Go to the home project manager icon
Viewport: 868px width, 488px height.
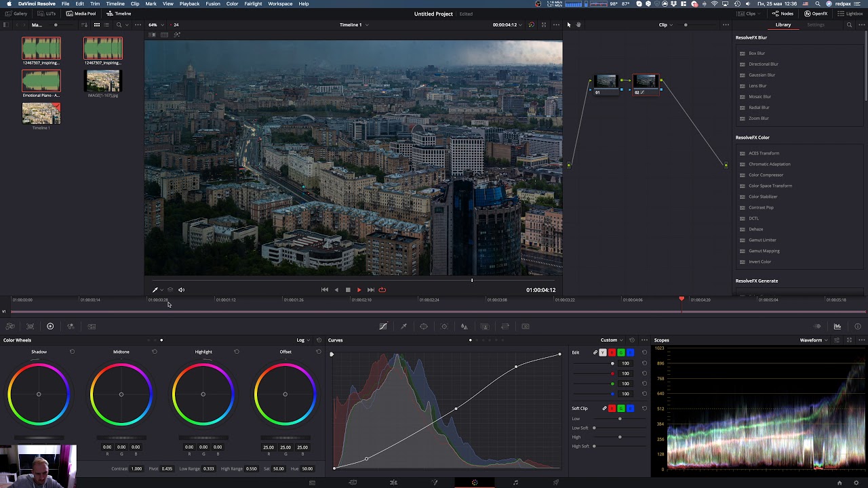[840, 483]
